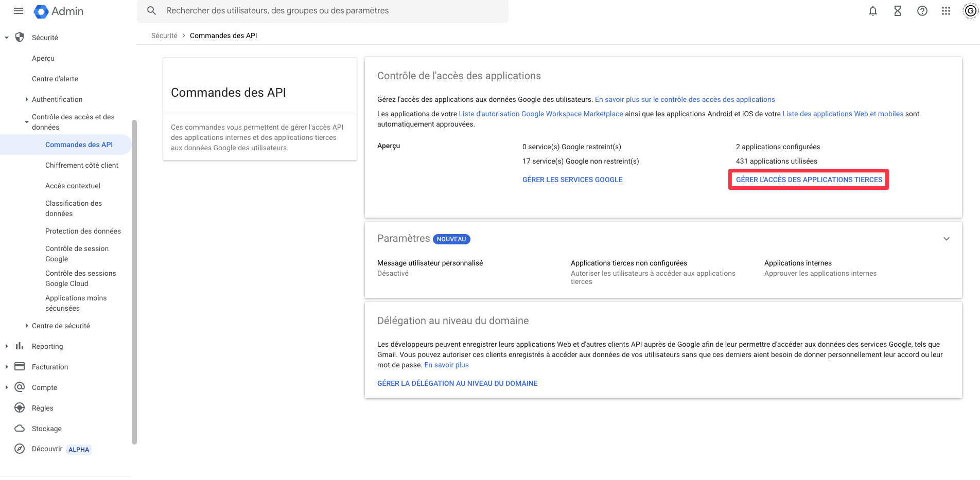Screen dimensions: 980x480
Task: Click the Stockage cloud icon
Action: (x=20, y=428)
